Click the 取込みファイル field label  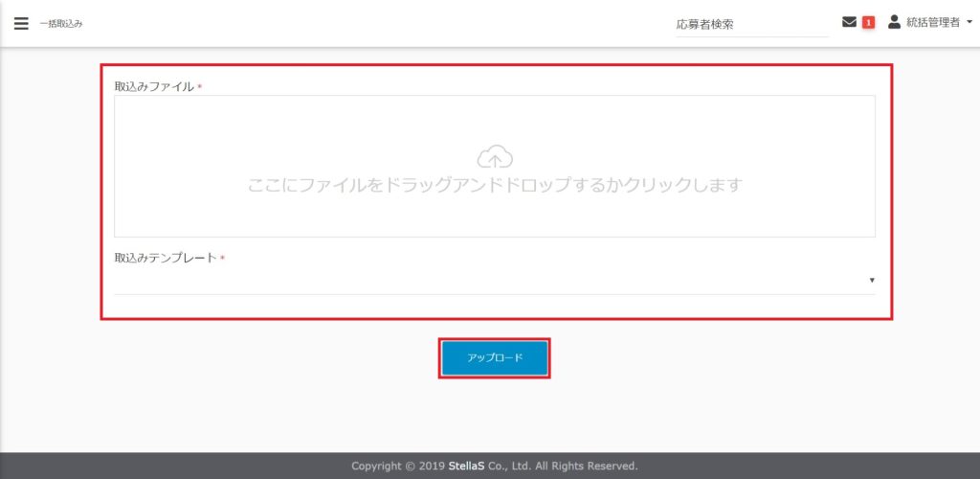tap(154, 86)
